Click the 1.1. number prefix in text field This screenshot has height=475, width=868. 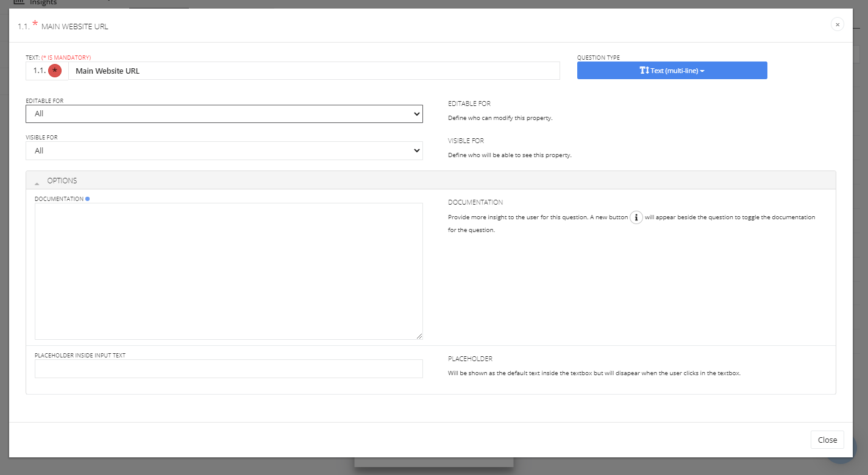pos(40,71)
